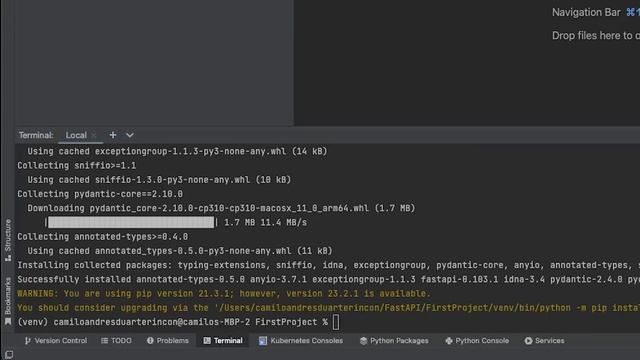
Task: Open the Structure side panel
Action: pos(8,240)
